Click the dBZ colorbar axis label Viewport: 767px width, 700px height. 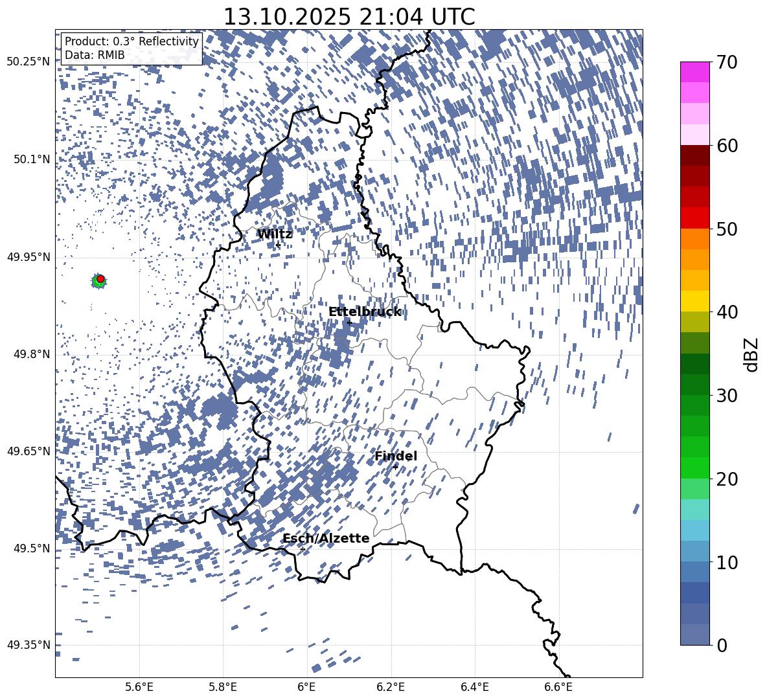(x=750, y=354)
